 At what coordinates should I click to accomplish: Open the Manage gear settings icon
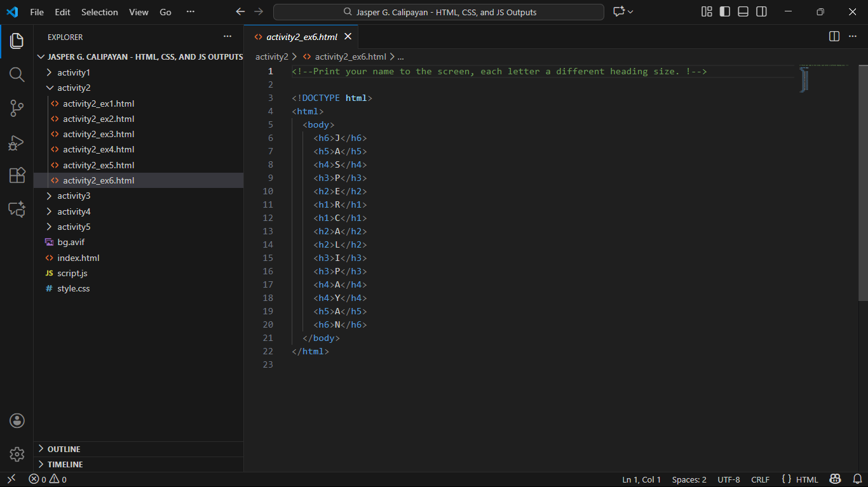click(17, 454)
